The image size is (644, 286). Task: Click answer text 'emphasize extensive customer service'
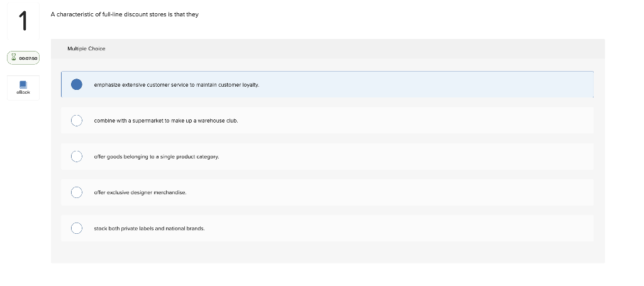177,85
